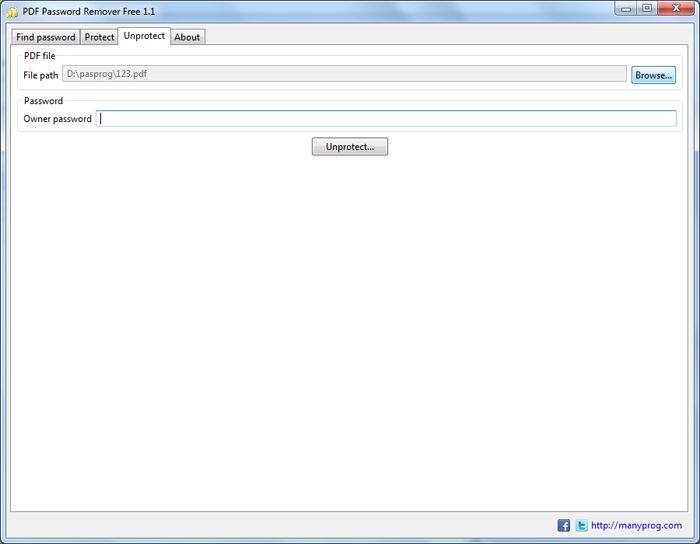This screenshot has height=544, width=700.
Task: Open the Twitter icon link
Action: coord(581,525)
